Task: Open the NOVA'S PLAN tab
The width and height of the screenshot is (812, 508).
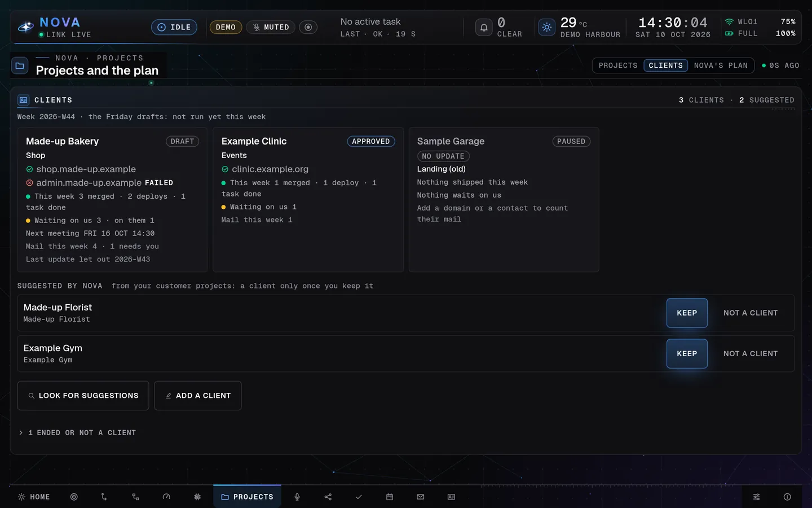Action: click(x=721, y=65)
